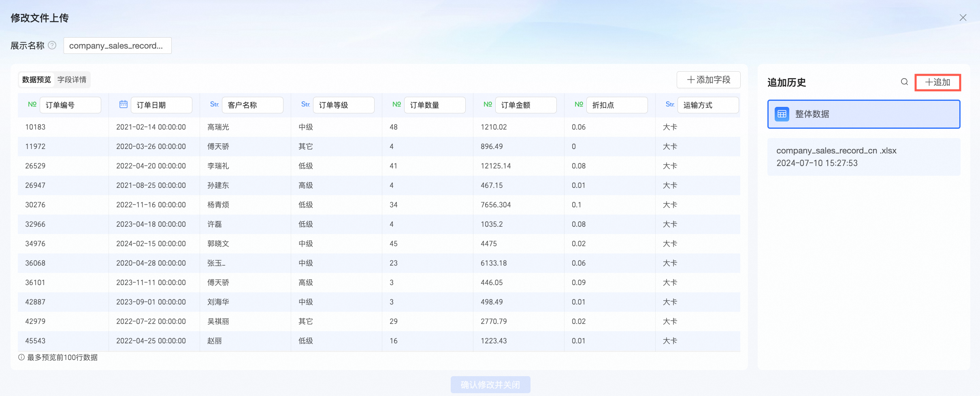Image resolution: width=980 pixels, height=396 pixels.
Task: Click customer name cell 刘海华
Action: (218, 302)
